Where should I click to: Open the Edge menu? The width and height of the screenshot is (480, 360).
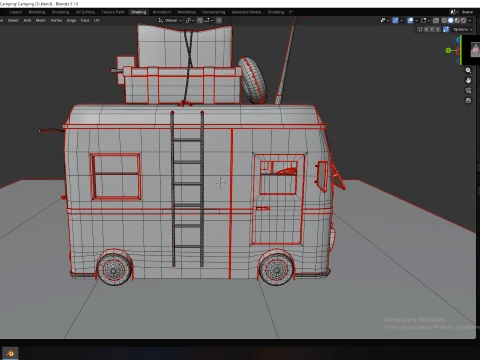(x=71, y=20)
